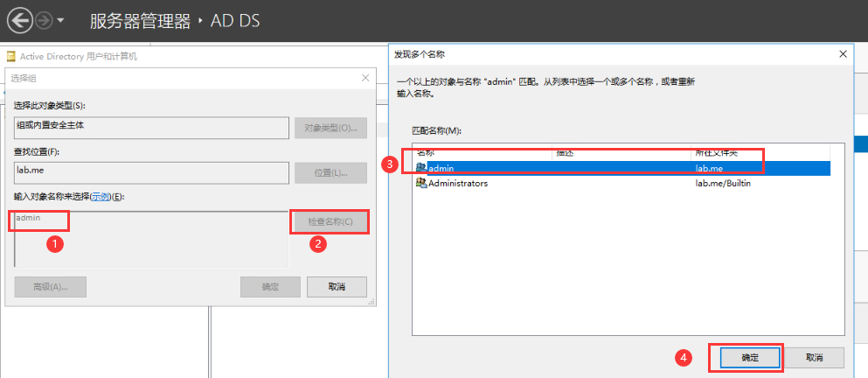Confirm OK in Multiple Names Found dialog
868x378 pixels.
pyautogui.click(x=750, y=358)
